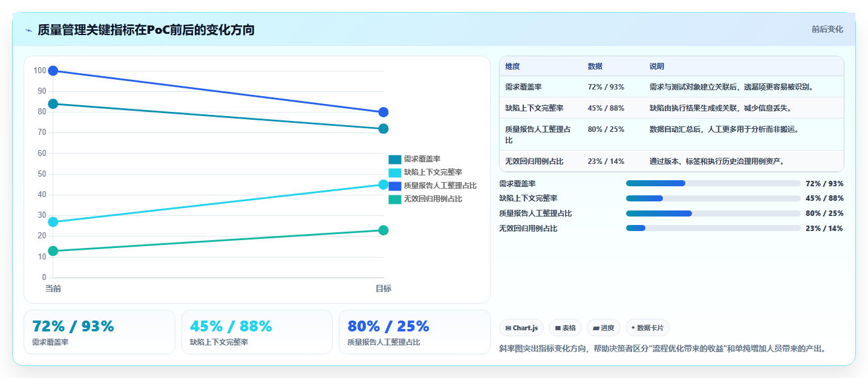The height and width of the screenshot is (378, 868).
Task: Click the 数据卡片 tag button
Action: 647,328
